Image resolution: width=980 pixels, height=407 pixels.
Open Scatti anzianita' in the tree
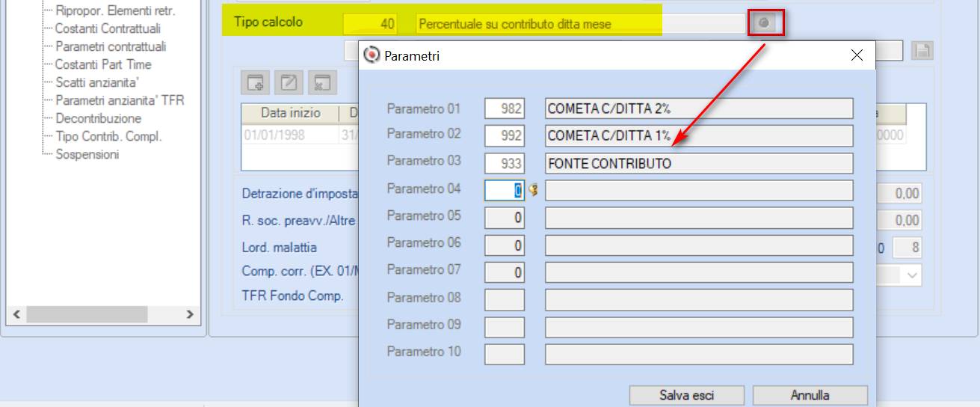click(98, 82)
